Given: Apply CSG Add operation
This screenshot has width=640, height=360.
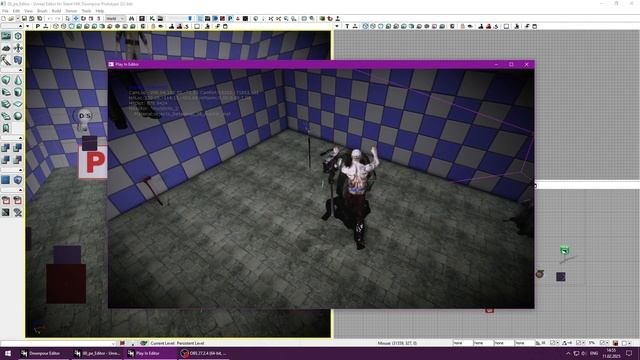Looking at the screenshot, I should pos(6,148).
